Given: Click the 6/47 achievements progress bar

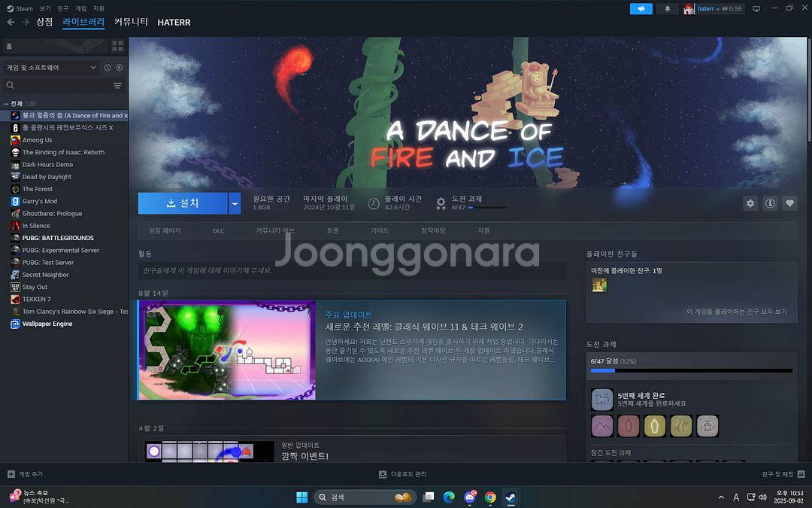Looking at the screenshot, I should (692, 370).
